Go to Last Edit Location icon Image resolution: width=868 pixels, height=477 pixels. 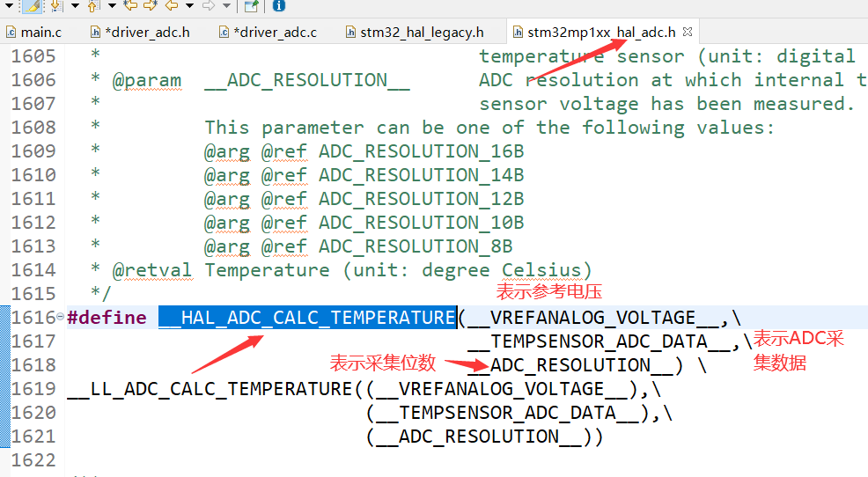pyautogui.click(x=130, y=6)
